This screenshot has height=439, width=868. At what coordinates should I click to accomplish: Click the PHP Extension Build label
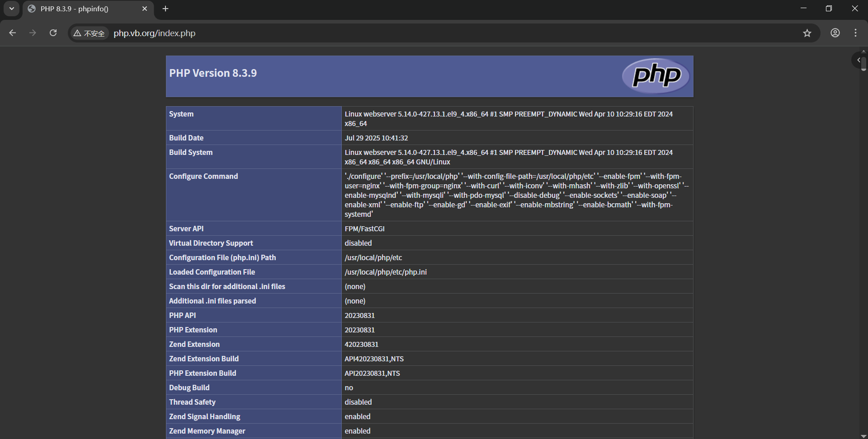203,374
